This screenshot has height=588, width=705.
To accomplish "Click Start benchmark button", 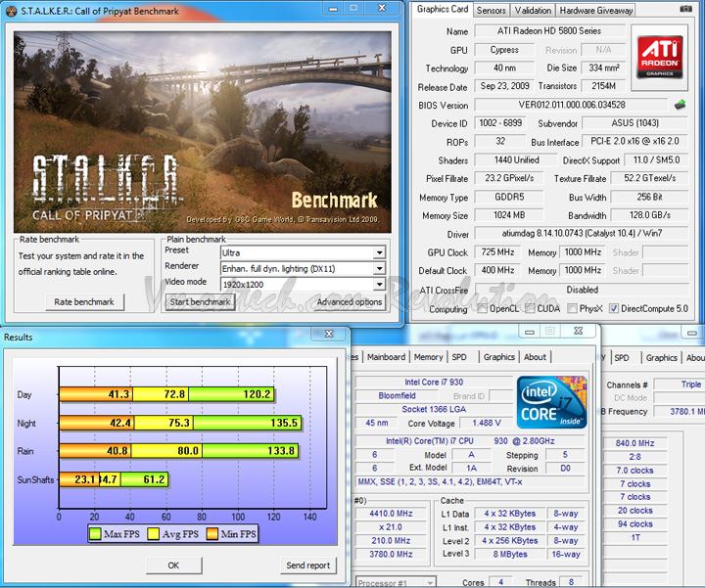I will tap(200, 302).
